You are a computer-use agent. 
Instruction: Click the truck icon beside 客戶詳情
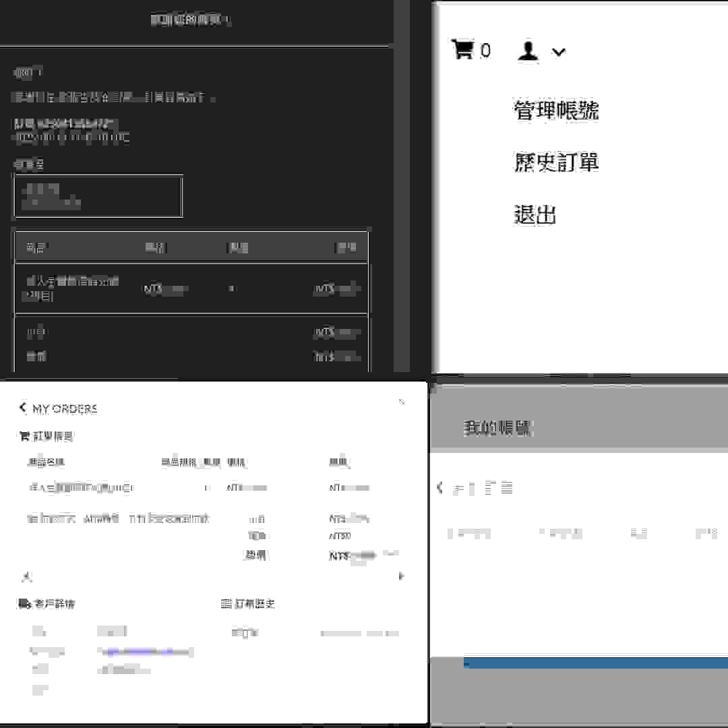25,603
